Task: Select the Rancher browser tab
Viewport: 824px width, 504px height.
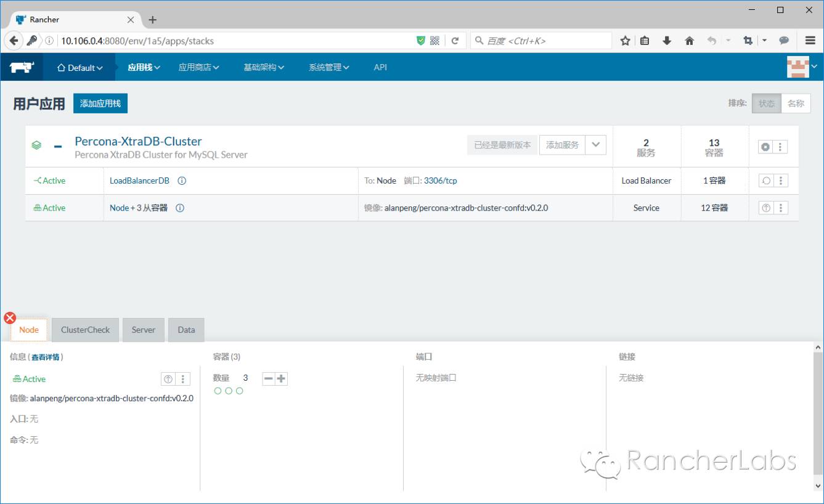Action: coord(75,20)
